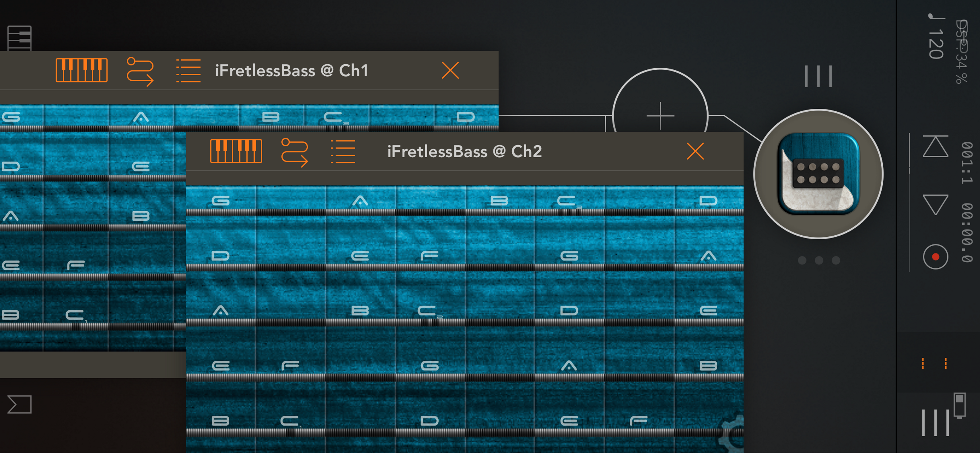
Task: Play the C note on the Ch2 third string
Action: pyautogui.click(x=428, y=311)
